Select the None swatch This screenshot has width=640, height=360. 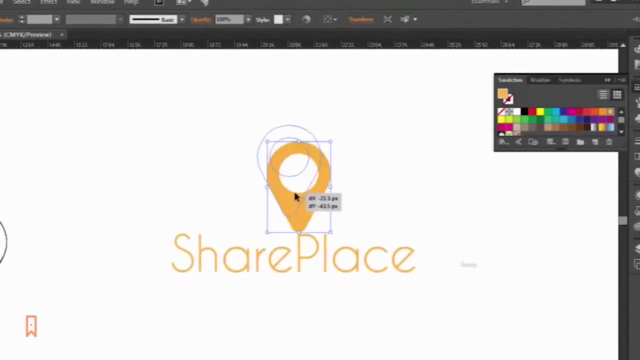(x=501, y=111)
